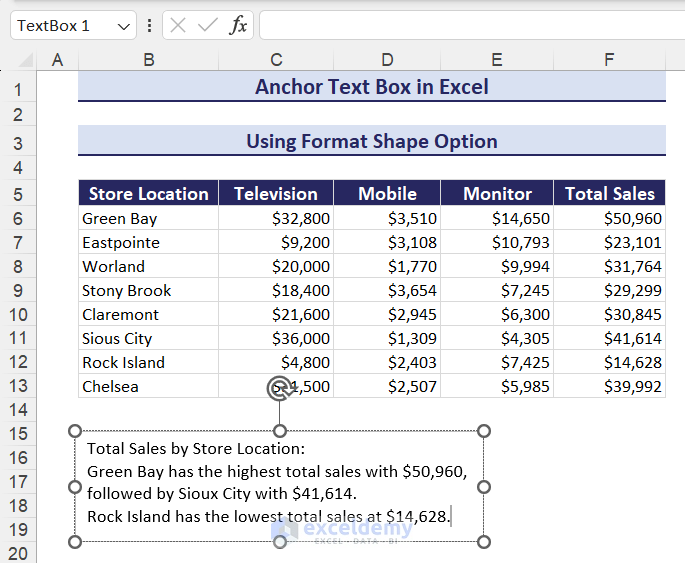Image resolution: width=685 pixels, height=563 pixels.
Task: Click 'Total Sales by Store Location:' line in text box
Action: pyautogui.click(x=196, y=449)
